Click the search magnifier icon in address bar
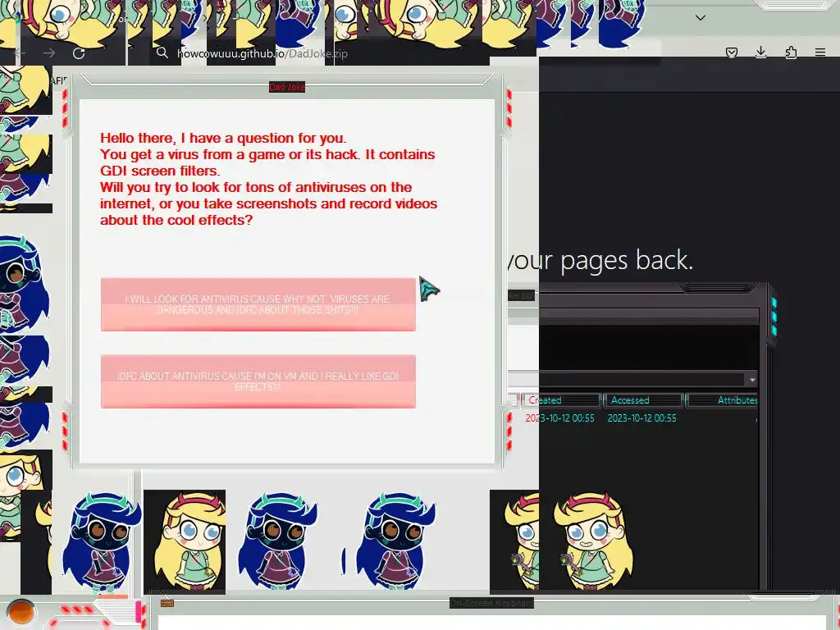Image resolution: width=840 pixels, height=630 pixels. (162, 52)
